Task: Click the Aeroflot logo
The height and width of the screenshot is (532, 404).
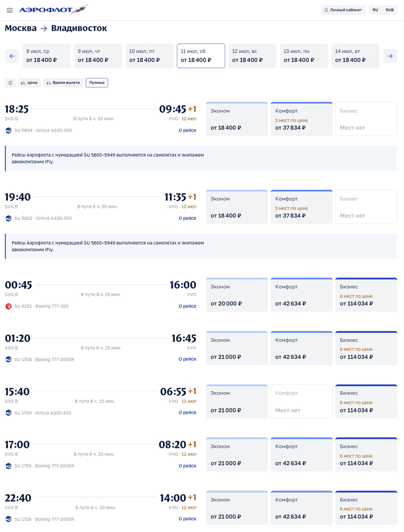Action: 53,10
